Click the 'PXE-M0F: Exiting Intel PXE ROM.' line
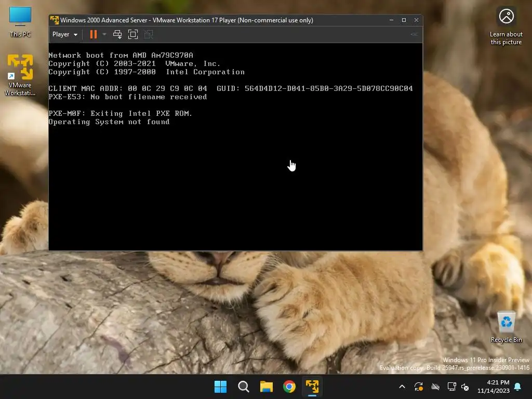This screenshot has width=532, height=399. [121, 113]
